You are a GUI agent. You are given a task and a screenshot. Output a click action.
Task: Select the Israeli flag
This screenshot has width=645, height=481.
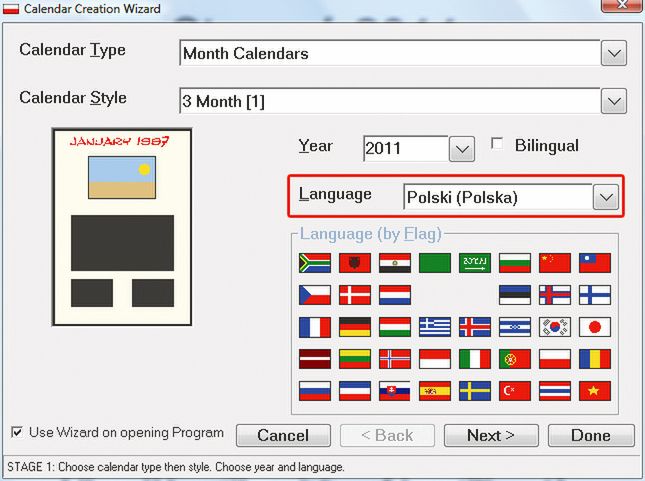(515, 327)
